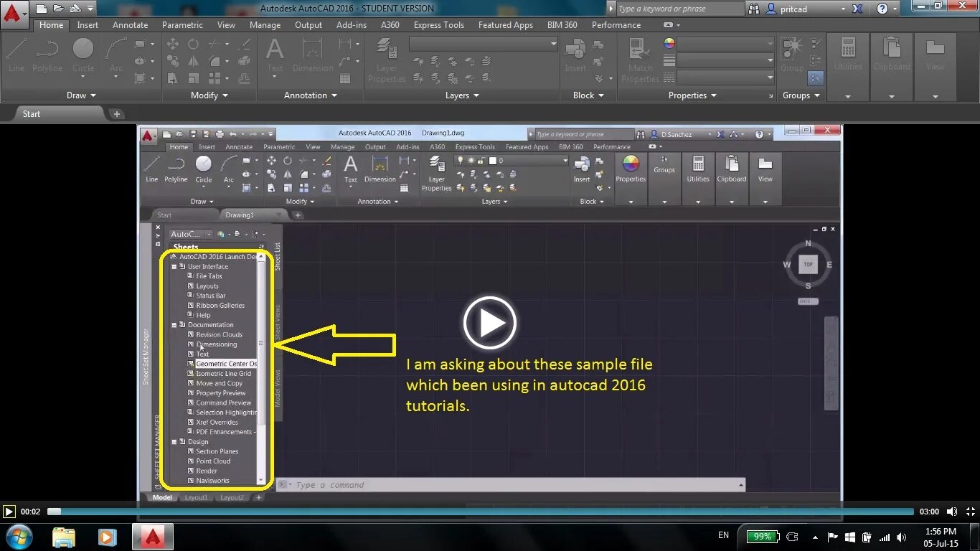Expand the Modify panel

click(x=209, y=95)
